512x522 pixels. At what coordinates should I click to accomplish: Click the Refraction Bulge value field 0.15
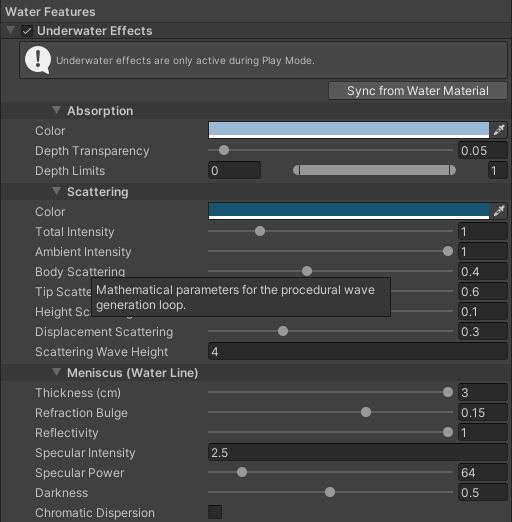(483, 412)
